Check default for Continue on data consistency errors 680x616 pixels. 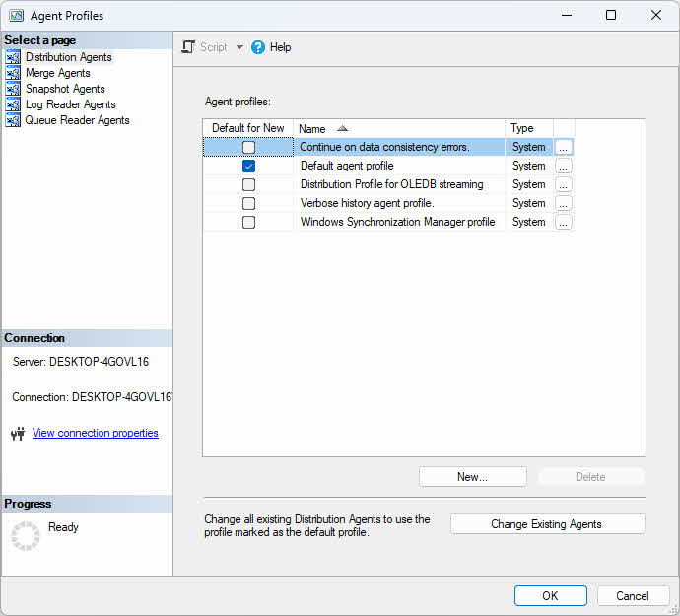pos(248,147)
